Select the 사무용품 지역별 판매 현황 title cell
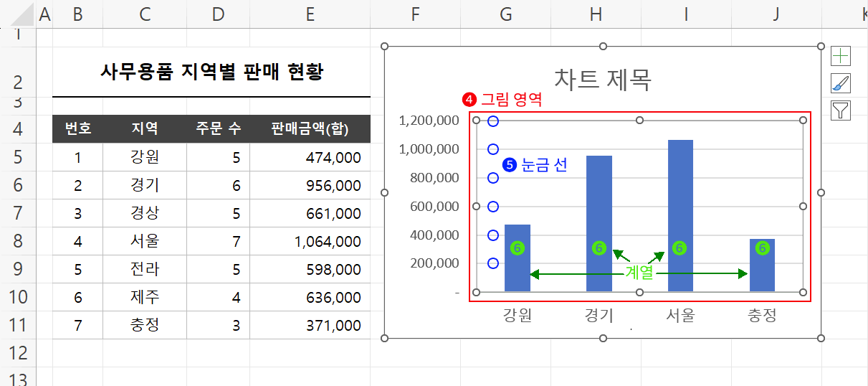The height and width of the screenshot is (386, 868). click(x=211, y=72)
